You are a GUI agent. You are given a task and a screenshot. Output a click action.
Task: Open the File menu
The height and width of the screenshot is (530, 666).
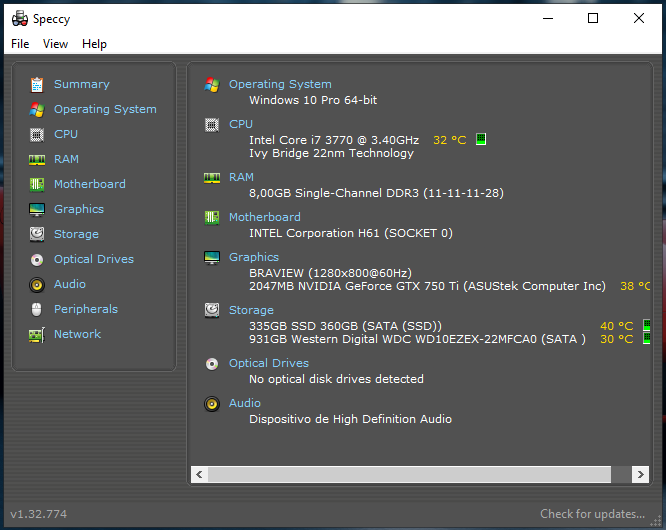20,44
